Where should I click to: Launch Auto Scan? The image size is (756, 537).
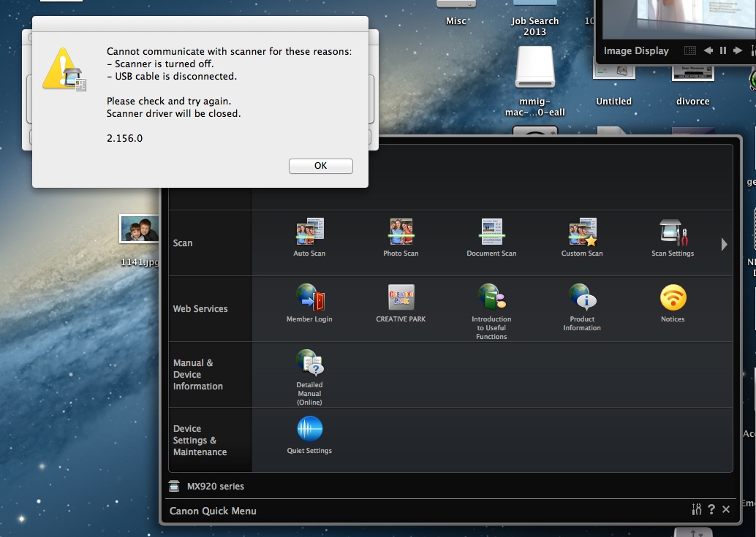coord(309,232)
